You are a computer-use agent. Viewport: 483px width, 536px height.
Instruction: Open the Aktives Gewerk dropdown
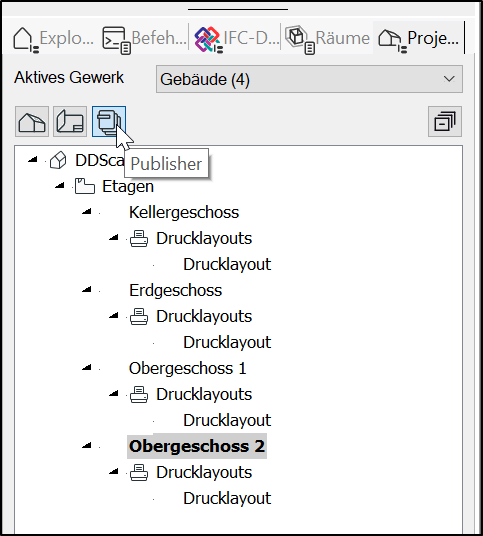coord(309,79)
